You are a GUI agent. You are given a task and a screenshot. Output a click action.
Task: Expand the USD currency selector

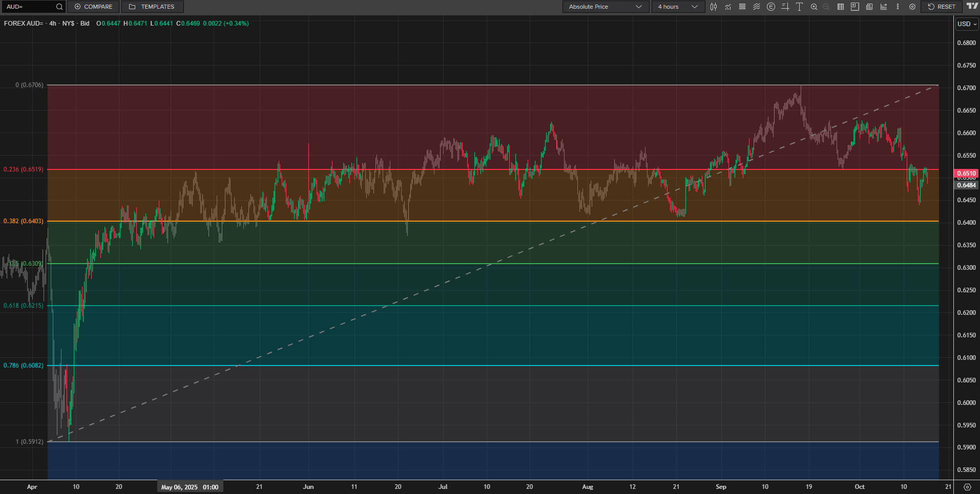pos(967,24)
